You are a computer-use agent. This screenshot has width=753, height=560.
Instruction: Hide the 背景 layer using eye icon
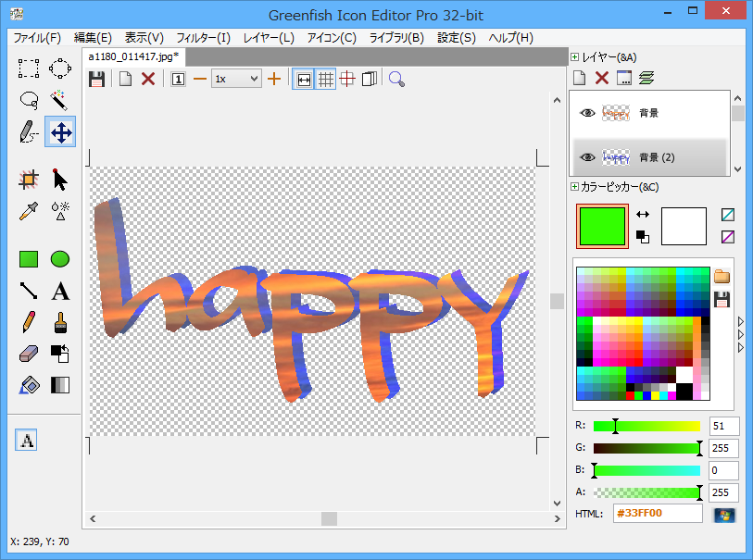click(x=586, y=113)
